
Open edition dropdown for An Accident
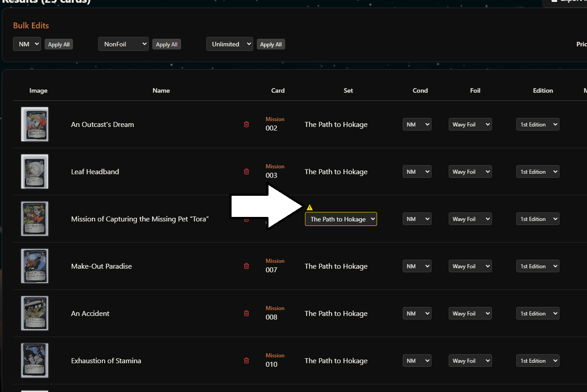537,314
